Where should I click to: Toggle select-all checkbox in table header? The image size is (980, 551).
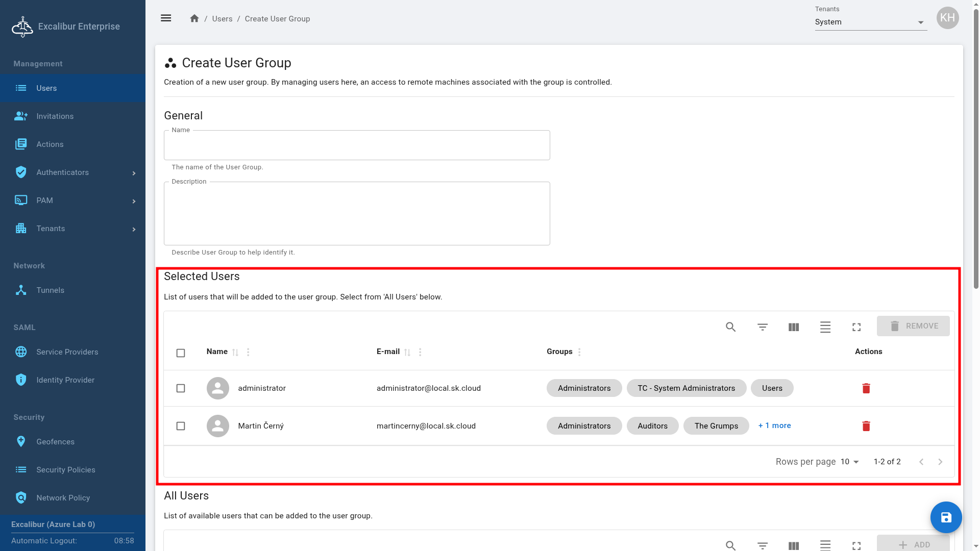(x=181, y=353)
